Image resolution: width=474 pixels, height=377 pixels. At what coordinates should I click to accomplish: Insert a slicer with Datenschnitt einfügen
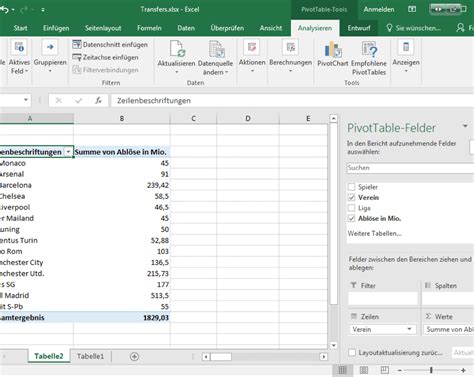pyautogui.click(x=110, y=44)
